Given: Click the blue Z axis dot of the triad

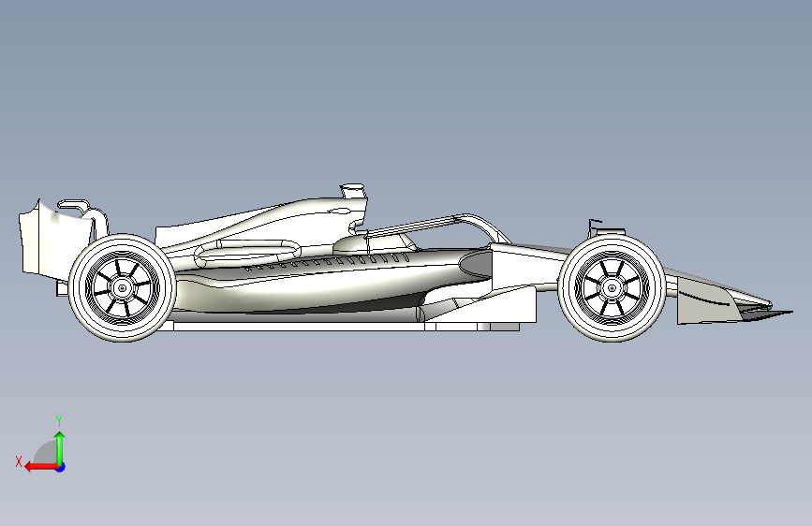Looking at the screenshot, I should 61,467.
